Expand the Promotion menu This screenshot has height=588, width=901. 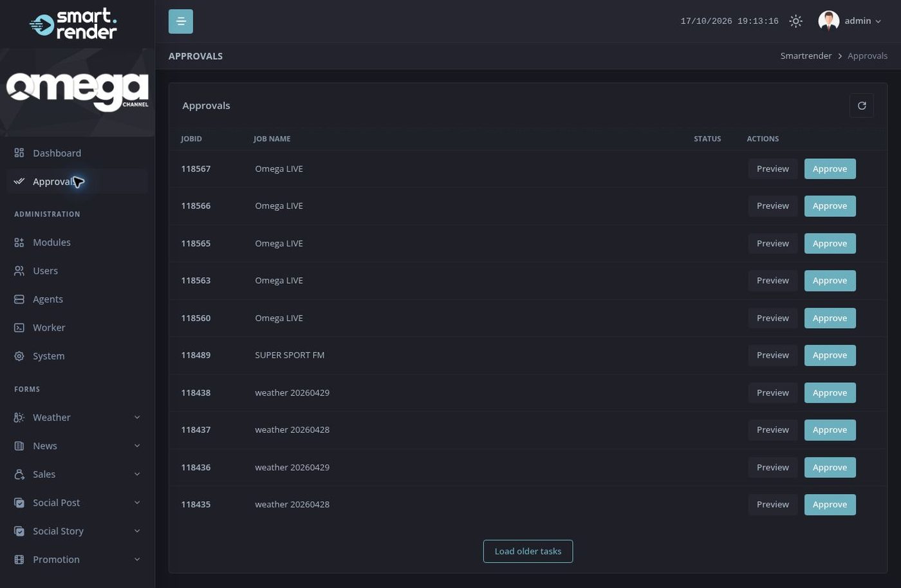pyautogui.click(x=77, y=559)
